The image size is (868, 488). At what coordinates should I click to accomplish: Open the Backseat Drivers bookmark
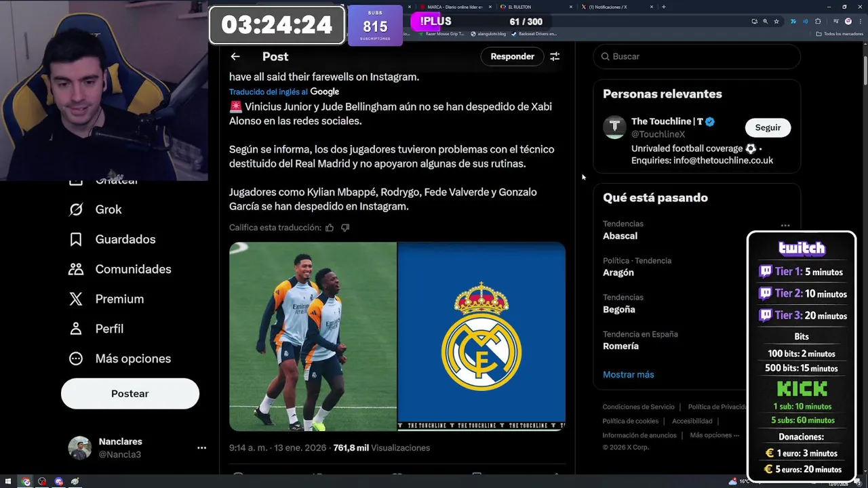point(534,33)
